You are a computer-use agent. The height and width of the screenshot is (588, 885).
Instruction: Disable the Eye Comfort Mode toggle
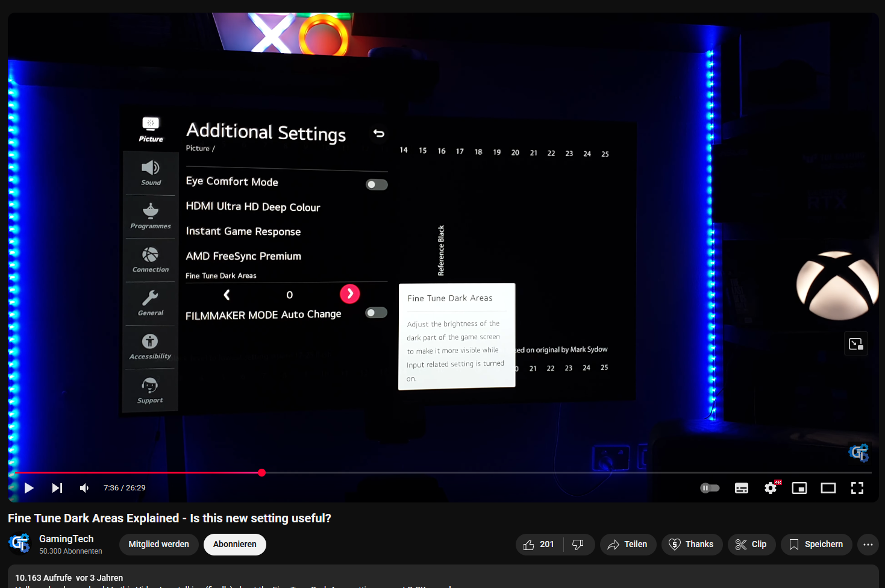click(377, 184)
